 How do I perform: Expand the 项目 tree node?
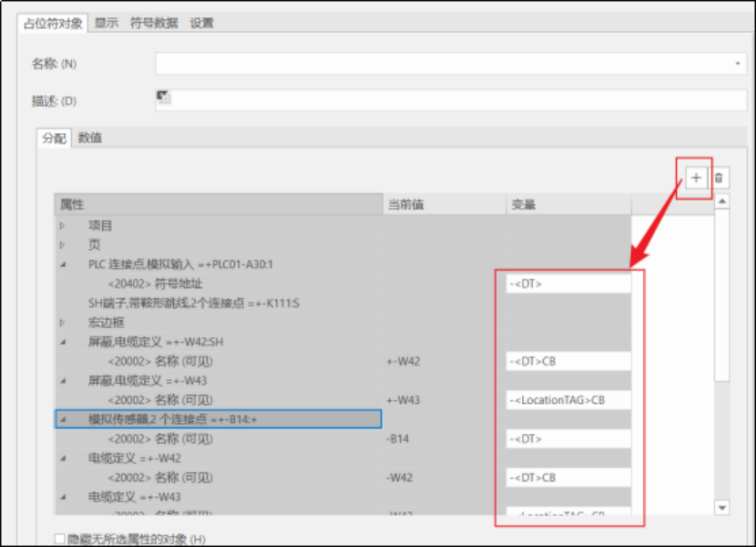(62, 225)
